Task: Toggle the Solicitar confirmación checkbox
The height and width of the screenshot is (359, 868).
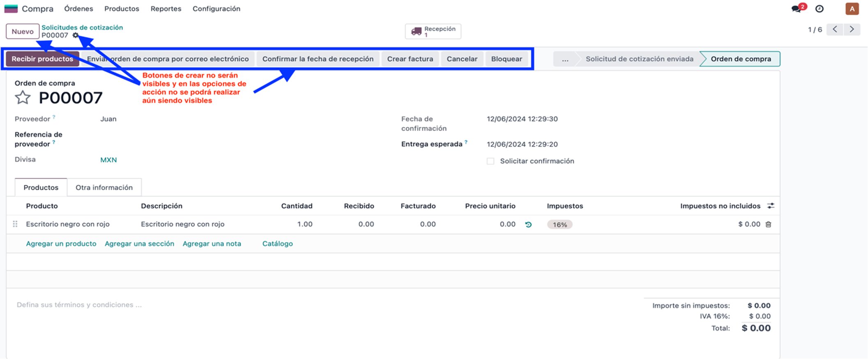Action: (490, 161)
